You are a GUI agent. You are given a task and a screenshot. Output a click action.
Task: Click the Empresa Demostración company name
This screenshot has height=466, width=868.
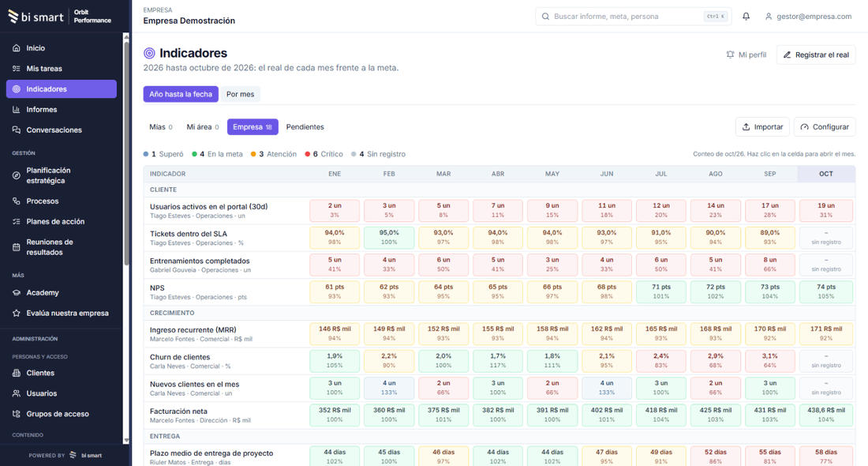tap(189, 21)
